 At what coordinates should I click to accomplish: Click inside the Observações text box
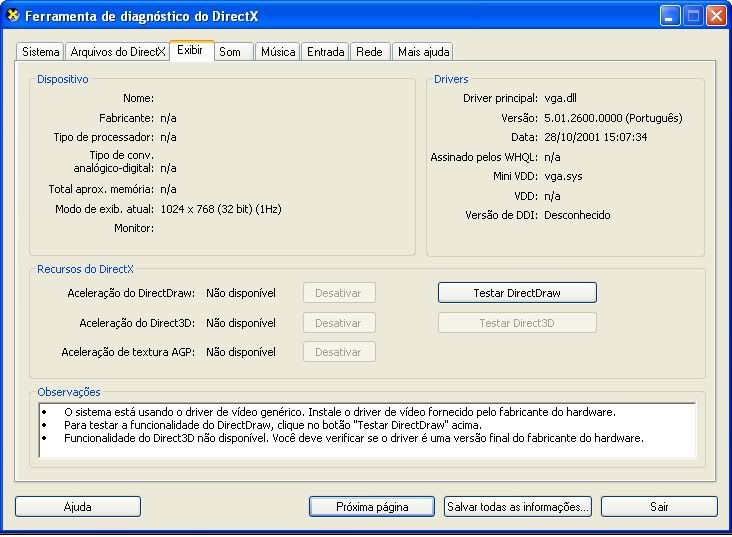point(366,430)
